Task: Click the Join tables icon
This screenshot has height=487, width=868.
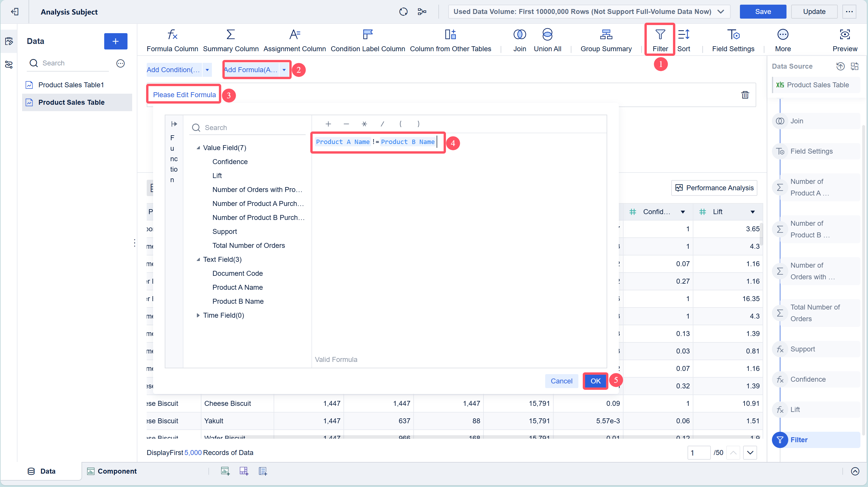Action: tap(519, 34)
